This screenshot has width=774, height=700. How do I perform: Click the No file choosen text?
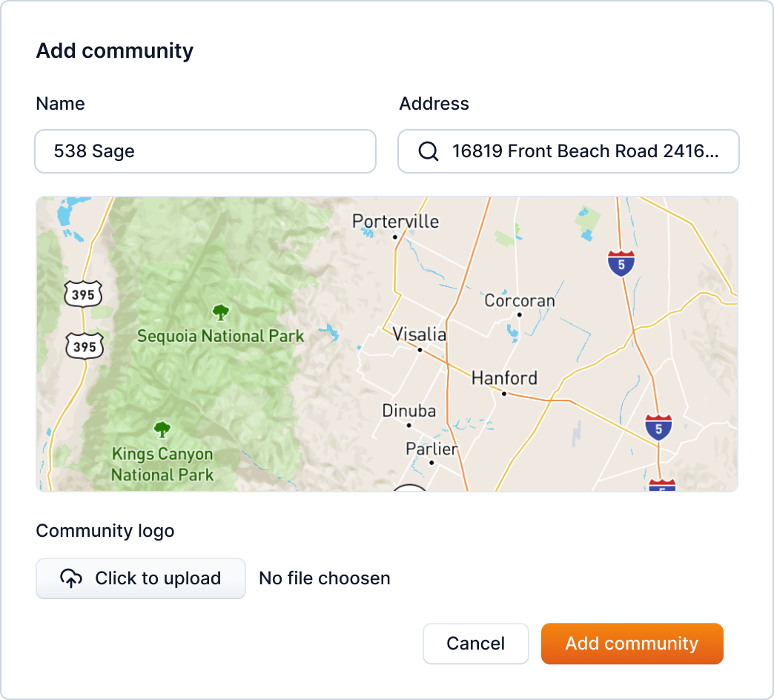click(x=324, y=578)
